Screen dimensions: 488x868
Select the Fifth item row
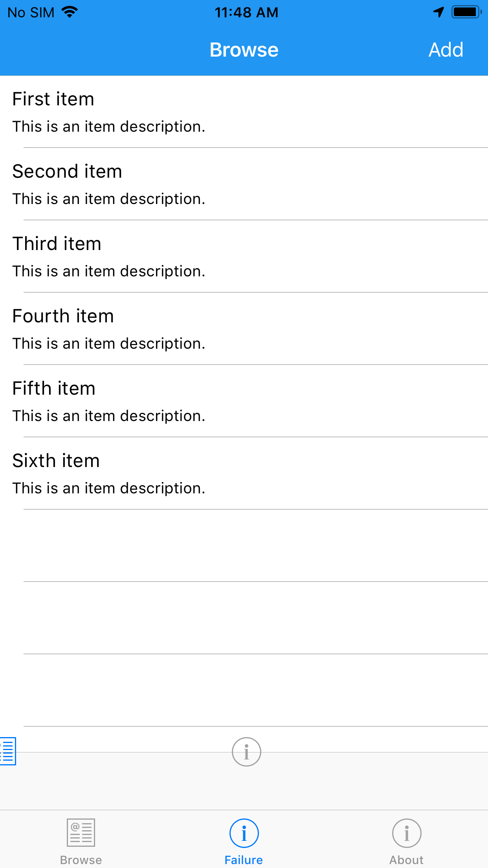pos(244,401)
